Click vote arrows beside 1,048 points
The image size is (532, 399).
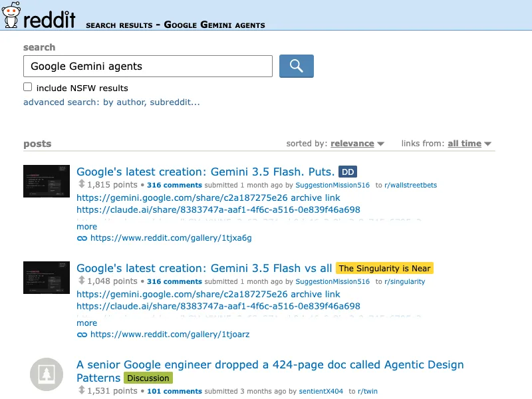tap(81, 281)
